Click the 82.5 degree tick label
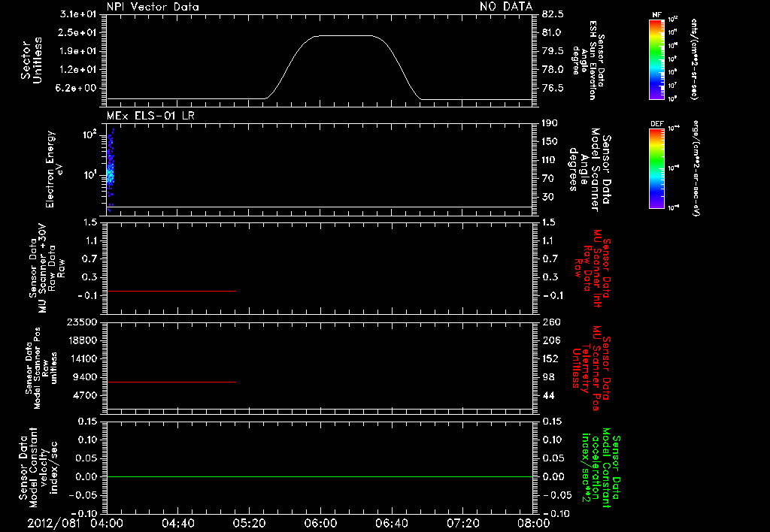This screenshot has width=770, height=532. click(x=553, y=14)
